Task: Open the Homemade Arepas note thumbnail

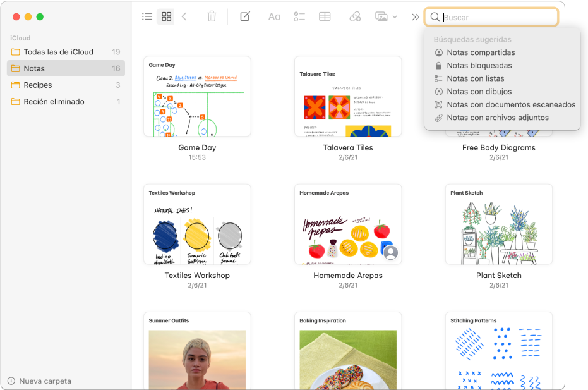Action: coord(348,224)
